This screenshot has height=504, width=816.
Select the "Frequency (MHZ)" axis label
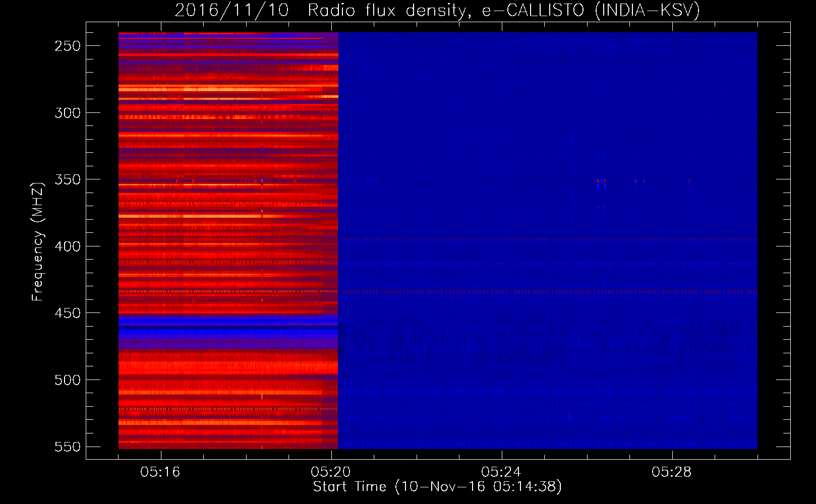click(37, 241)
